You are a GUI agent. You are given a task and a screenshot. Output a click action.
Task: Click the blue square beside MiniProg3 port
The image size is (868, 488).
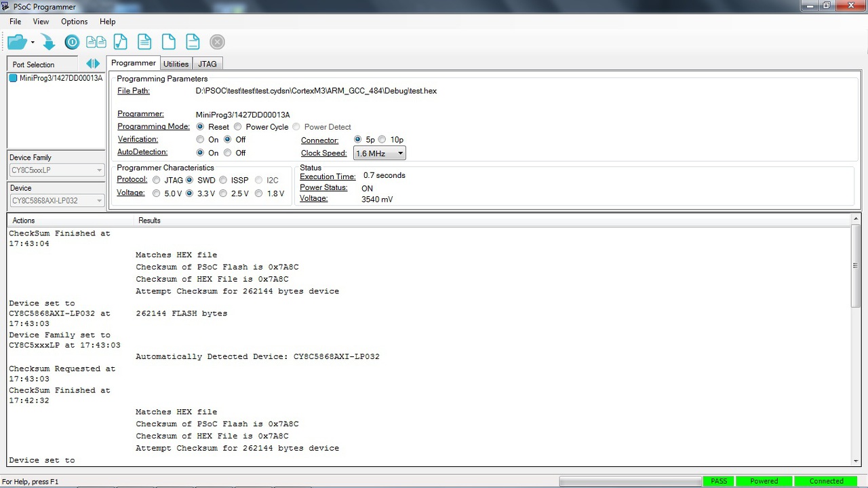(13, 78)
